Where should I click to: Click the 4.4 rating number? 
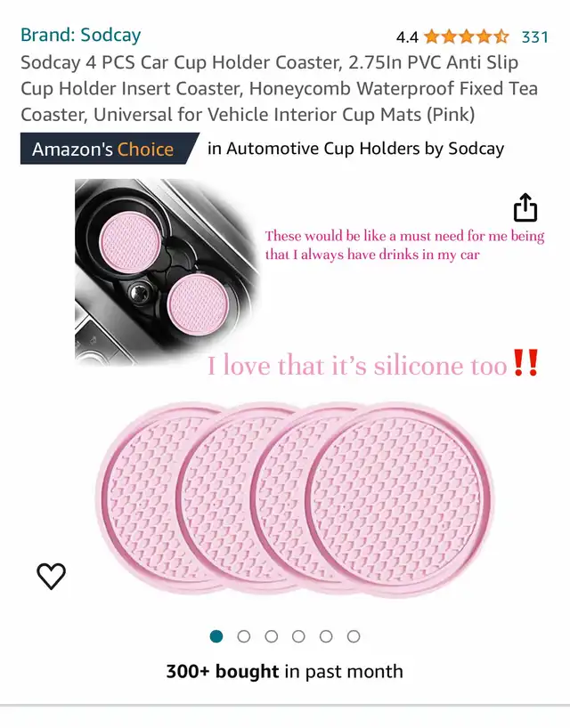(407, 36)
